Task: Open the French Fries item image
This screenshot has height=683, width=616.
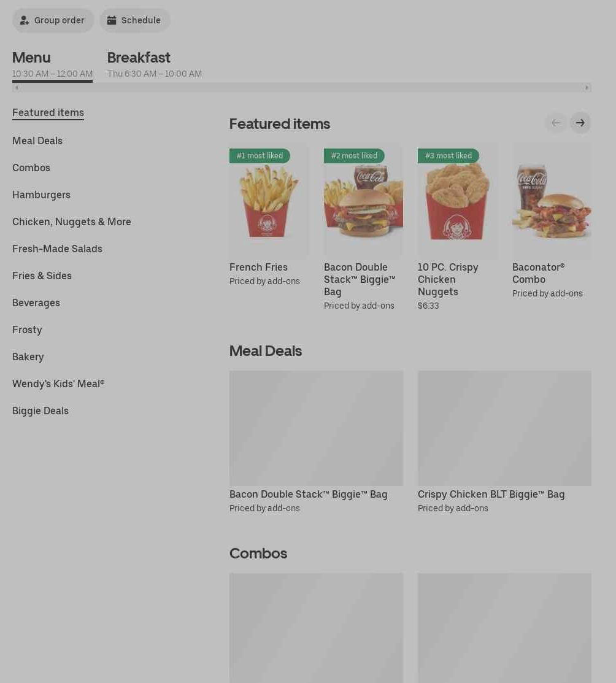Action: tap(269, 202)
